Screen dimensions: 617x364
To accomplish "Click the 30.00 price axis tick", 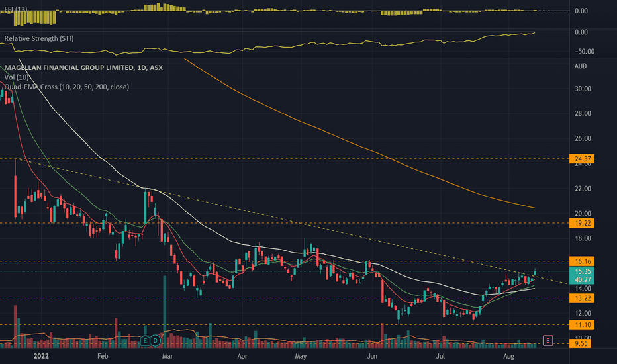I will [583, 89].
